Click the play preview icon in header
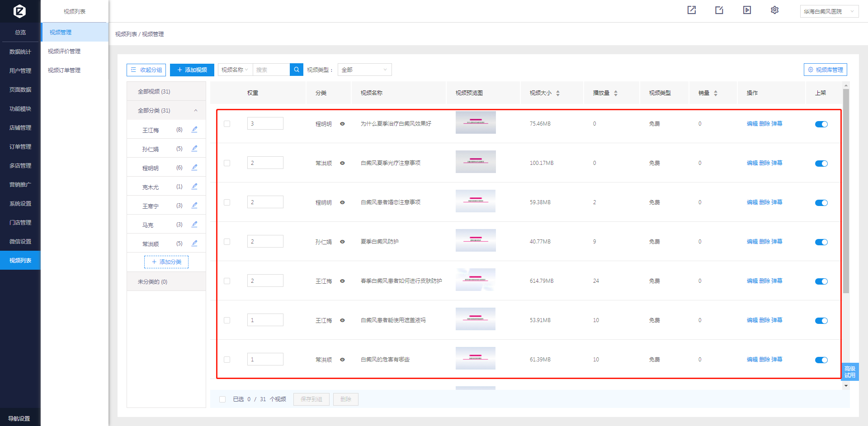 747,10
